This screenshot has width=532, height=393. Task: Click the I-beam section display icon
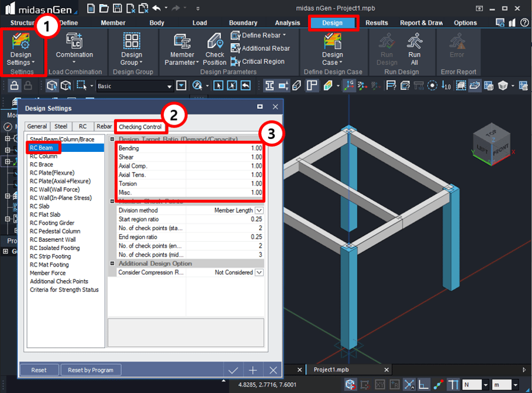[x=270, y=86]
